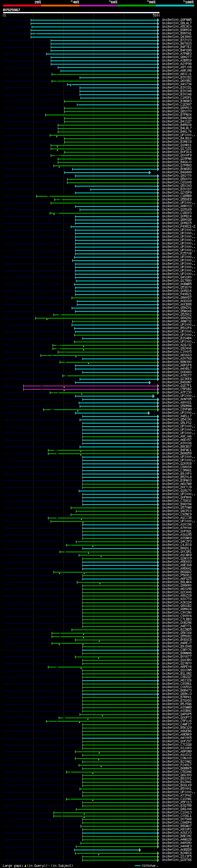Open hit UniRef100_Q8SXT0
Viewport: 197px width, 868px height.
click(x=177, y=111)
